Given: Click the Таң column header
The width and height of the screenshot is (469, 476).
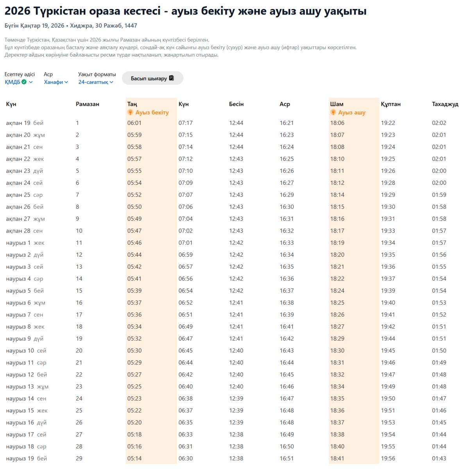Looking at the screenshot, I should coord(132,104).
